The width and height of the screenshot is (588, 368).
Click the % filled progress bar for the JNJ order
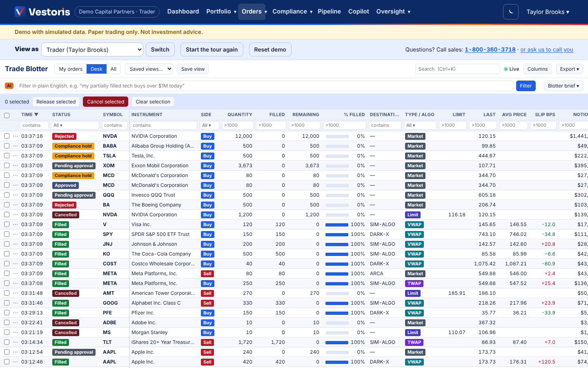(337, 244)
